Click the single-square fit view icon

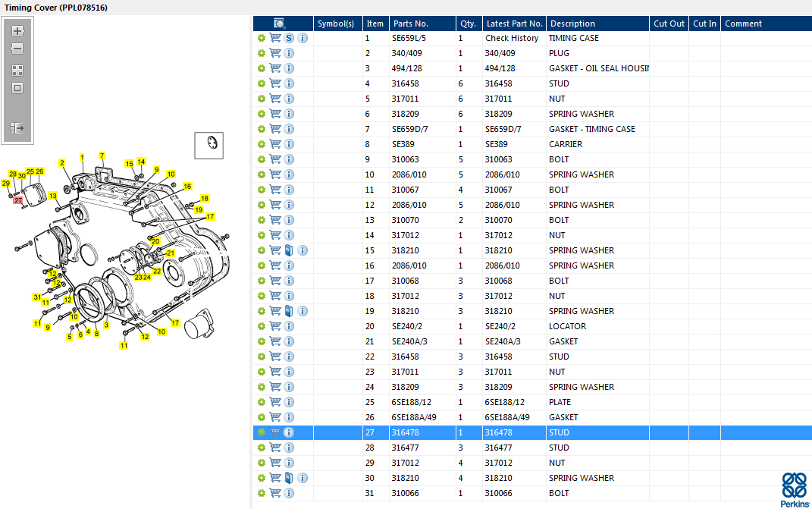pos(17,88)
